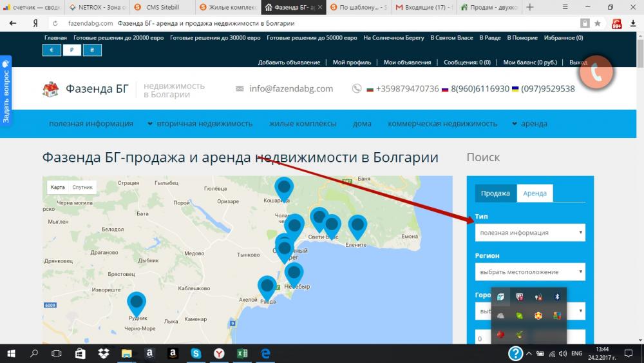Go back using the browser arrow
The image size is (644, 363).
point(13,23)
